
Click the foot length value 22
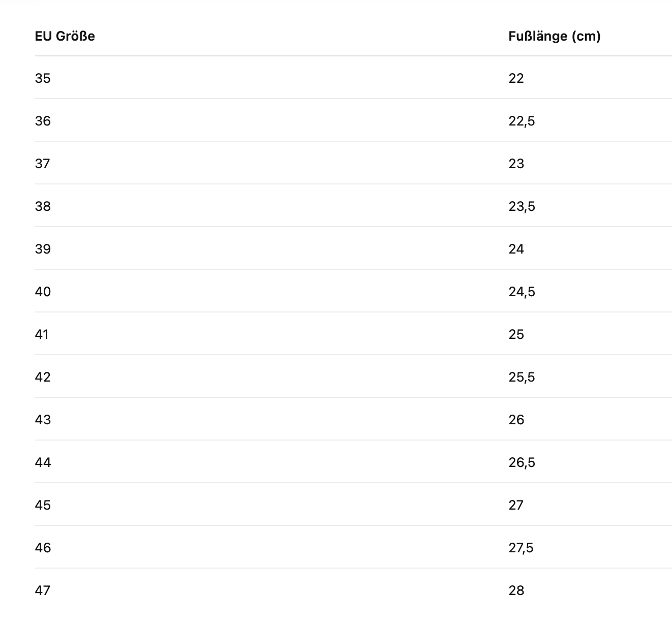(516, 78)
